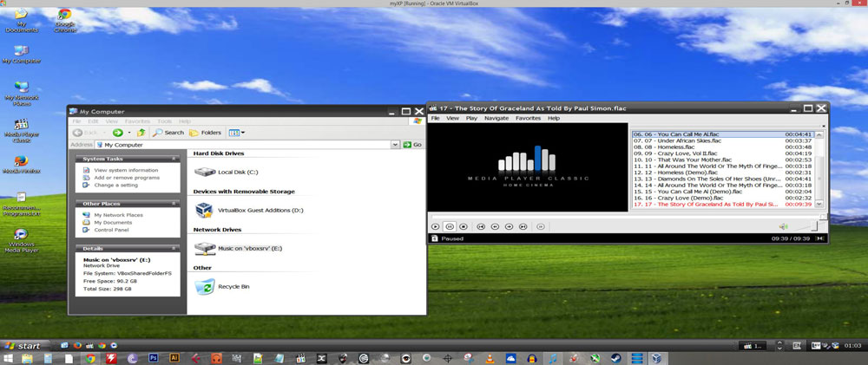Select Music on 'vboxsrv' (E:) network drive
Viewport: 868px width, 365px height.
pos(239,248)
